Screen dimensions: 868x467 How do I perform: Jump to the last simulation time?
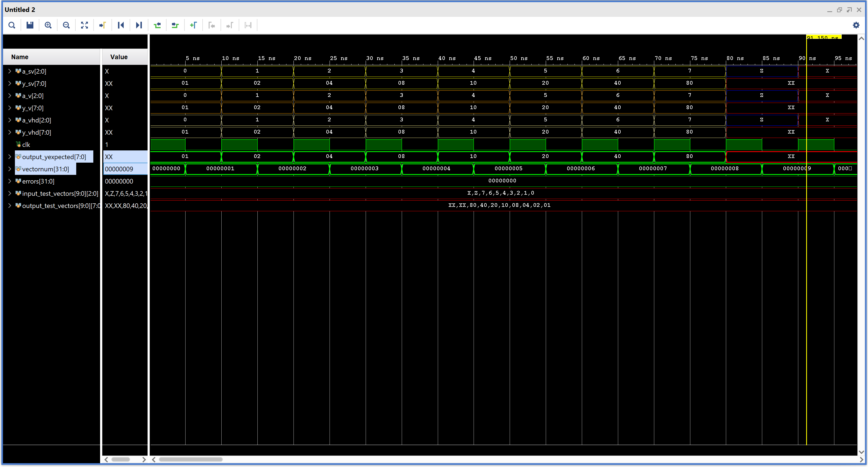pyautogui.click(x=139, y=25)
